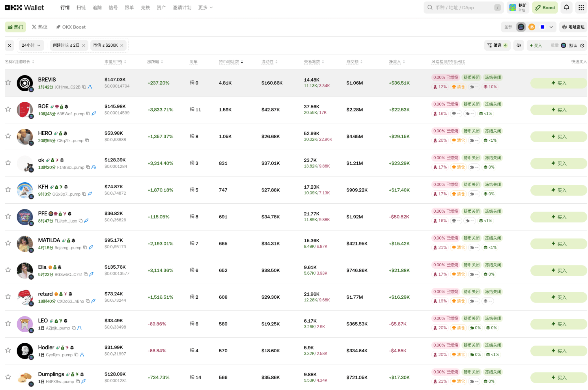Open the 扫链 nav item
Screen dimensions: 588x390
coord(81,8)
